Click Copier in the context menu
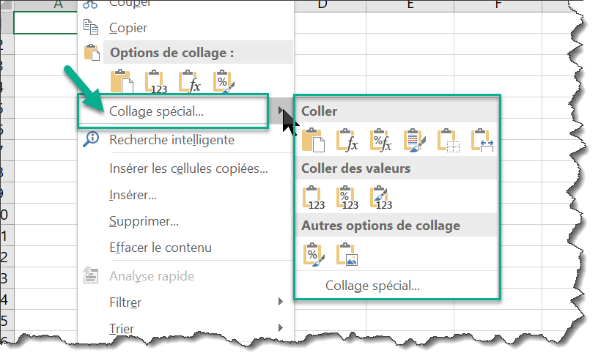Image resolution: width=601 pixels, height=364 pixels. [128, 28]
